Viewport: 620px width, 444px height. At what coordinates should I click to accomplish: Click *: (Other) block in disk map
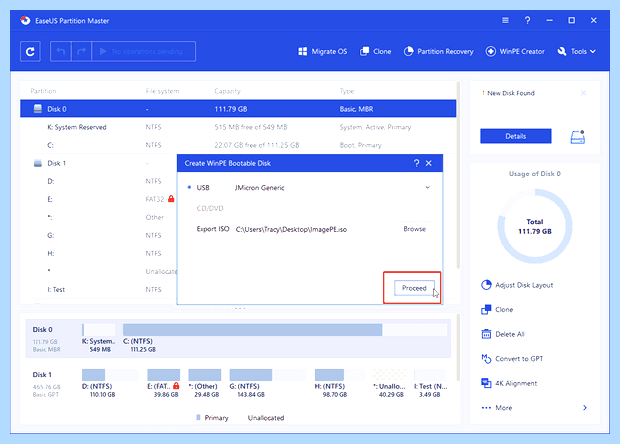point(204,375)
